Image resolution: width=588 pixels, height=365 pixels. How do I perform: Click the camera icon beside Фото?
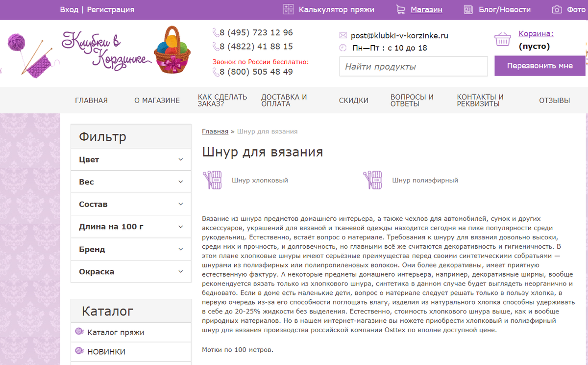[557, 9]
